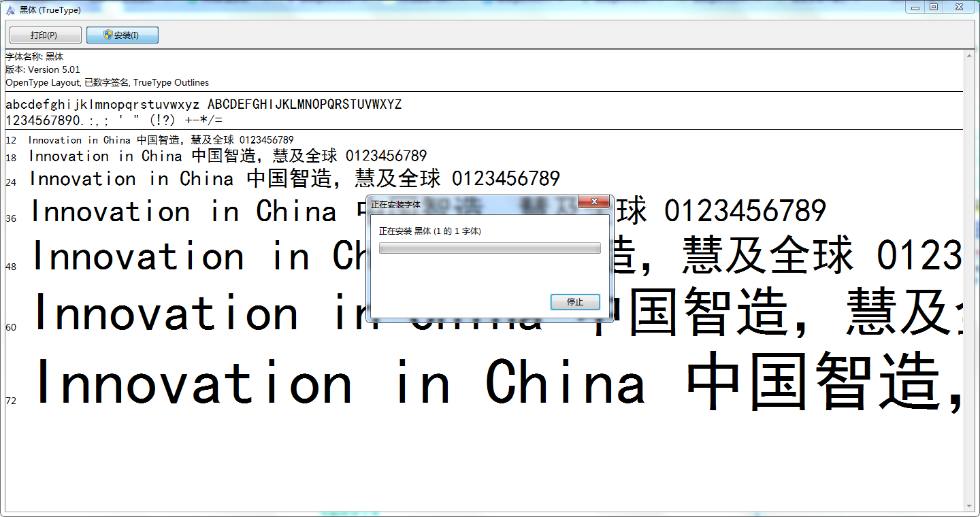
Task: Click the 正在安装 黑体 status text in dialog
Action: [x=429, y=232]
